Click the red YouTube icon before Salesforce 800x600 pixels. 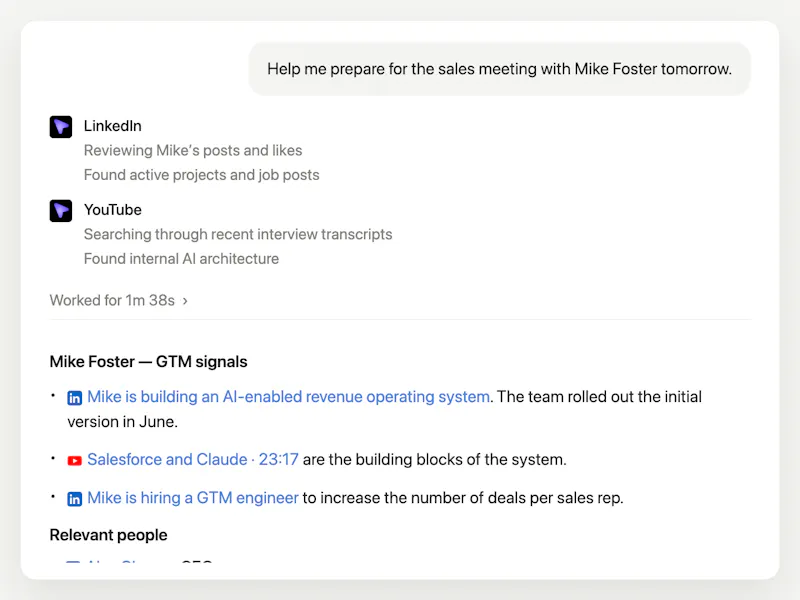[74, 461]
